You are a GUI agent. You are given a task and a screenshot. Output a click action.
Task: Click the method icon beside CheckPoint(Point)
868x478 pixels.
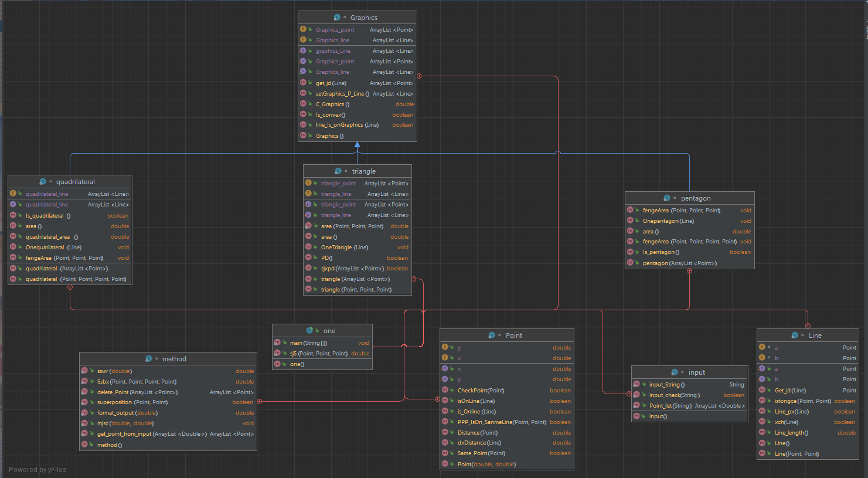coord(445,390)
